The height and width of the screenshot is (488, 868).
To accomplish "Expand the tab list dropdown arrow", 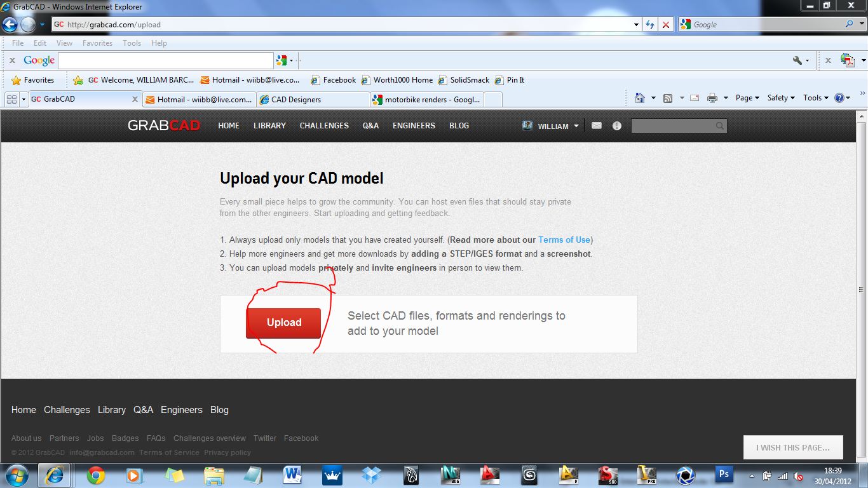I will tap(24, 99).
